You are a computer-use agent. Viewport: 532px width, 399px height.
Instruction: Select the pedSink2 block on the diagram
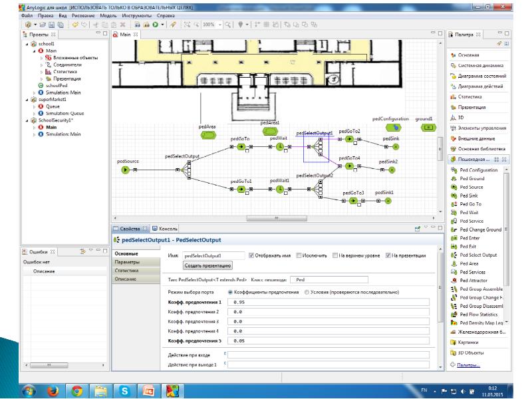(391, 170)
